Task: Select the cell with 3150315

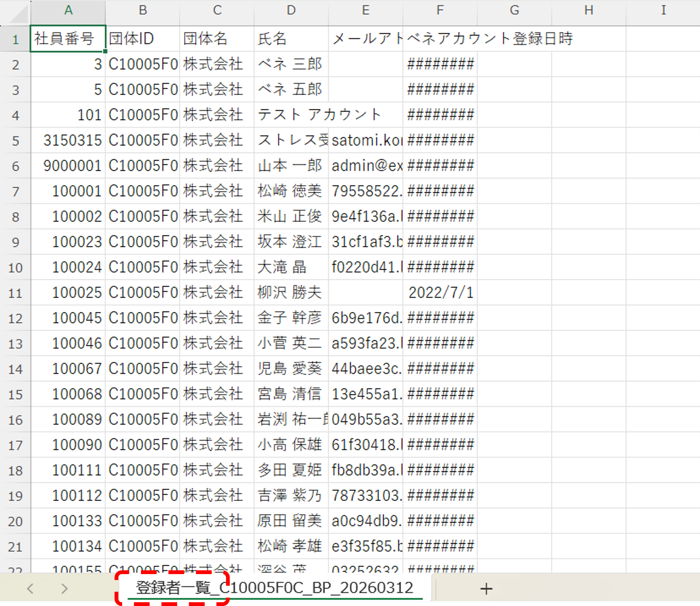Action: tap(68, 140)
